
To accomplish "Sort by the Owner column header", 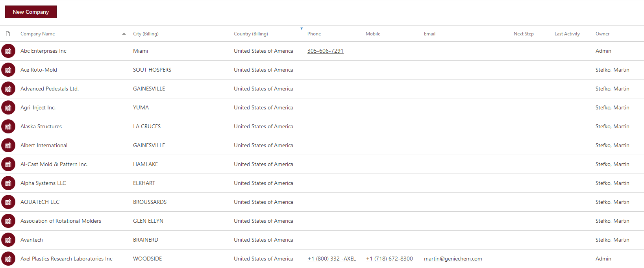I will 602,34.
